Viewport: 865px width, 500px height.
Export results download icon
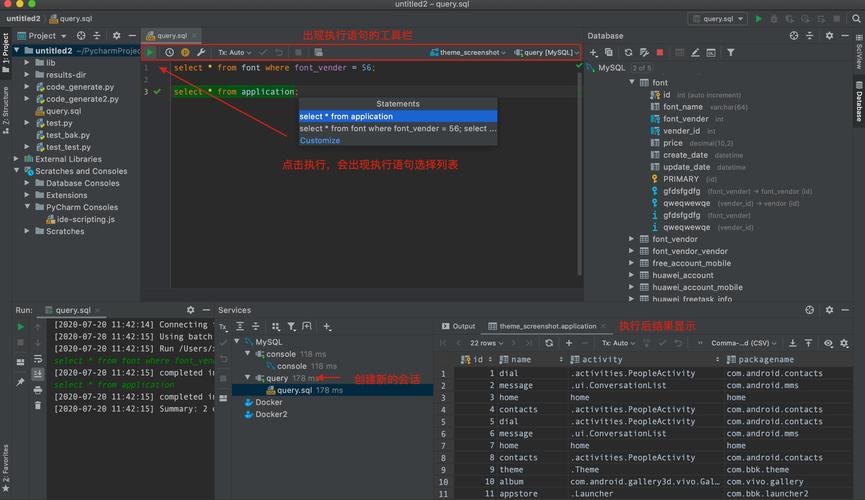792,343
